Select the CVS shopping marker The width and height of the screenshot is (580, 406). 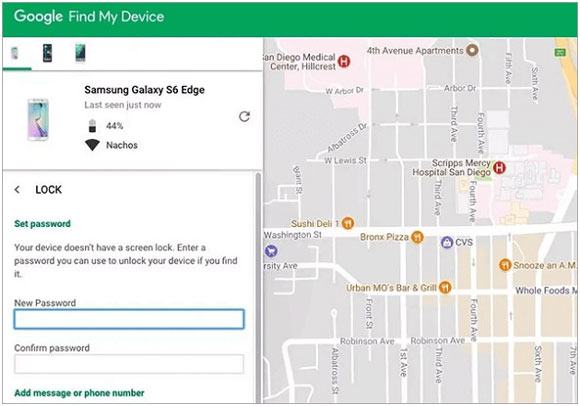(447, 242)
